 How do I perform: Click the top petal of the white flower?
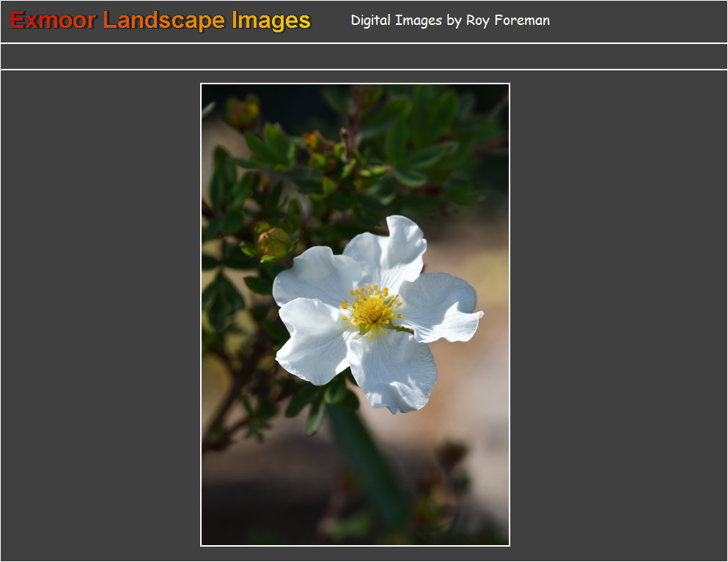389,249
